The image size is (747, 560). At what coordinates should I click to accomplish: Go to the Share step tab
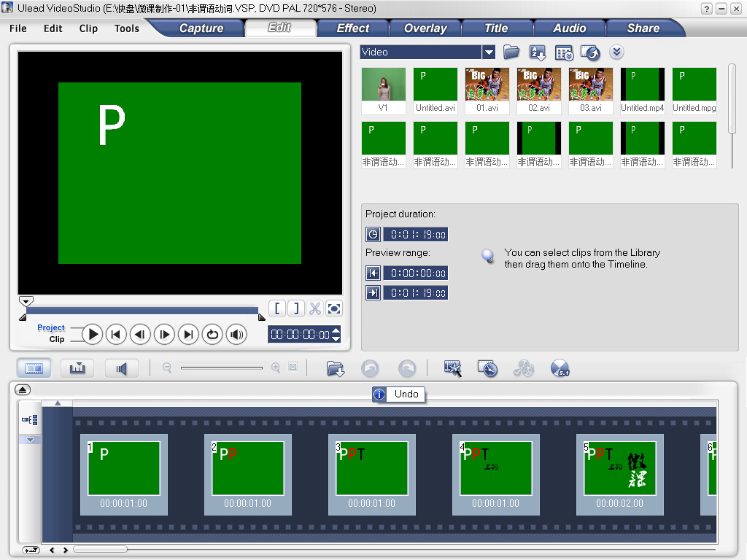click(643, 28)
